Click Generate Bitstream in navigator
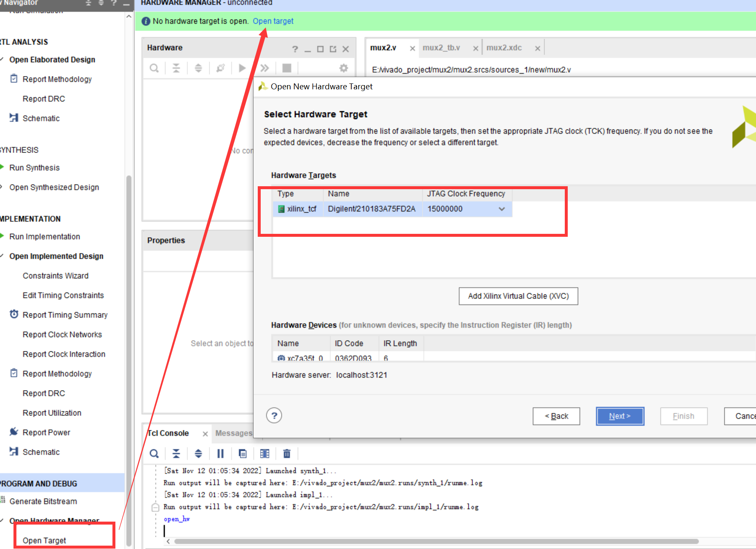 click(43, 501)
